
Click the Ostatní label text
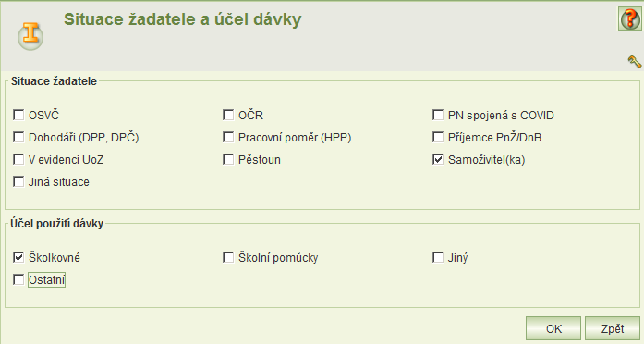pos(46,280)
